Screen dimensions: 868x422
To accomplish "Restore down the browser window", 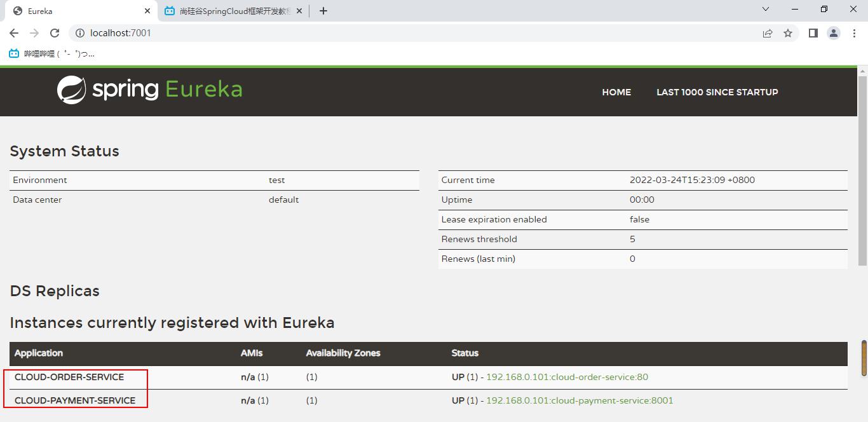I will (x=824, y=9).
